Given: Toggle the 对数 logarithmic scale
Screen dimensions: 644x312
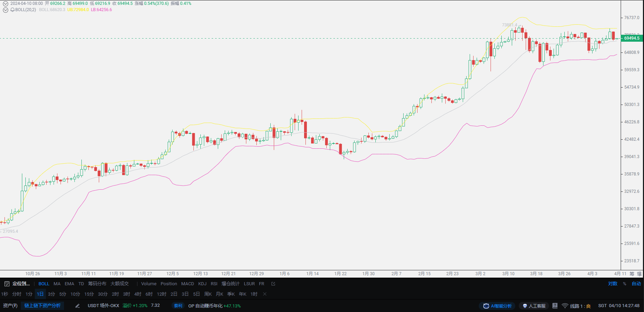Looking at the screenshot, I should (613, 284).
